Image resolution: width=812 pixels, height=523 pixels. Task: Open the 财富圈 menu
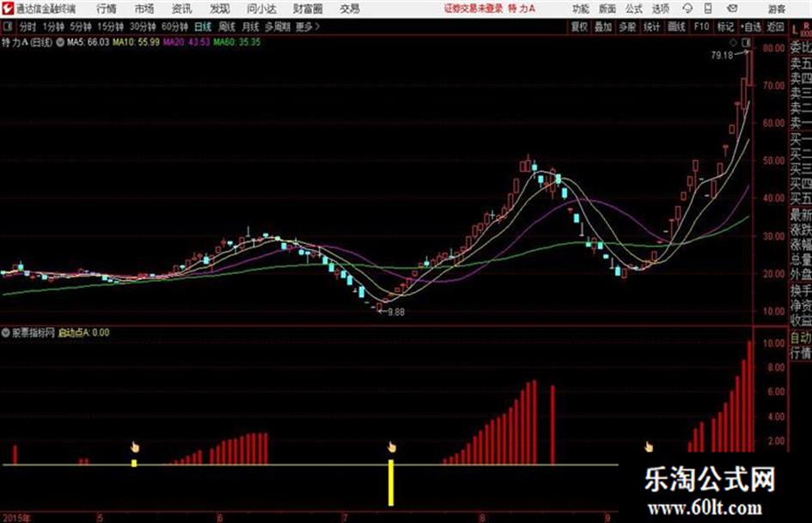[308, 9]
